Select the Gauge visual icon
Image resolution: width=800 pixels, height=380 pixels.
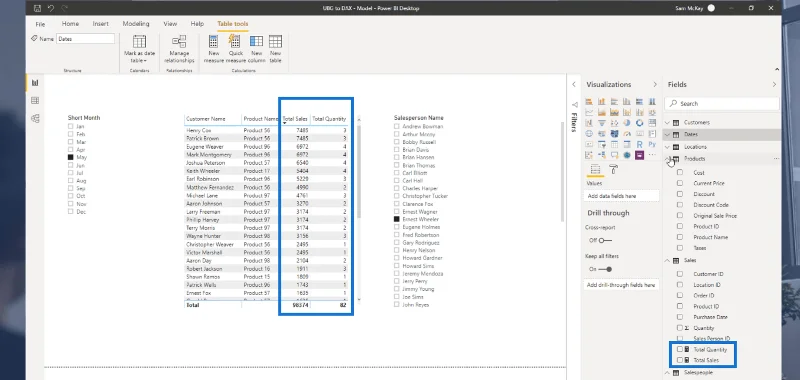coord(627,134)
